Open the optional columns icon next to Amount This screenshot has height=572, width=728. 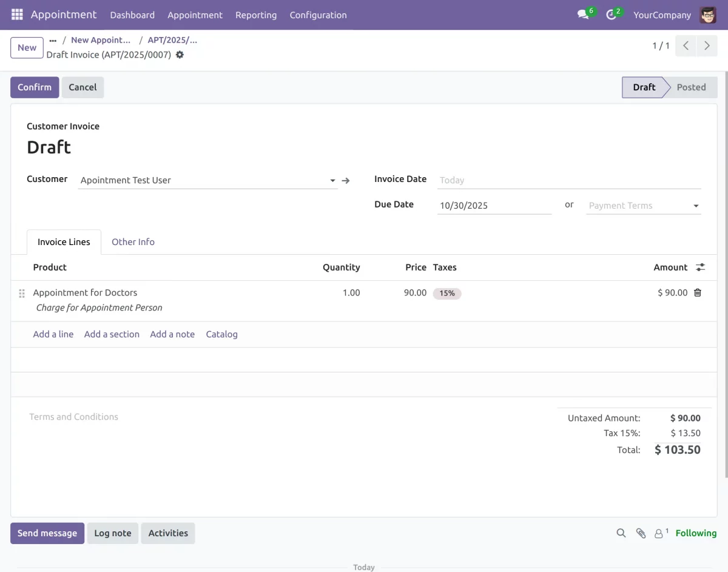(x=700, y=267)
